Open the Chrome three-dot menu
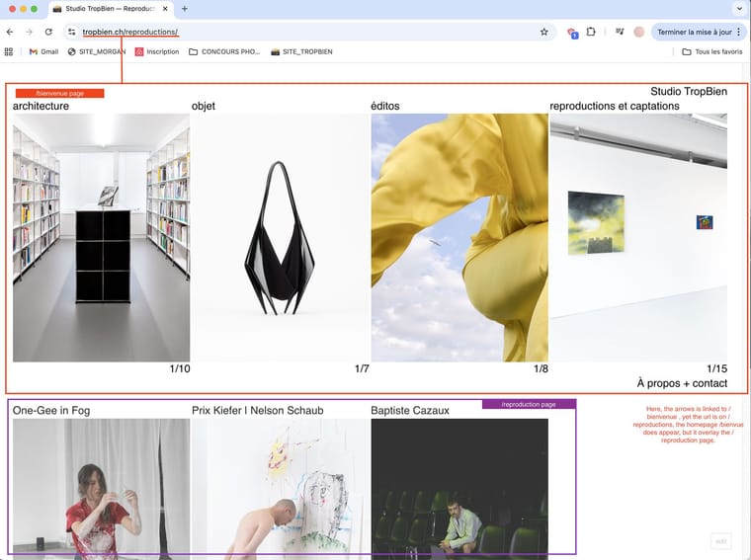 point(738,32)
